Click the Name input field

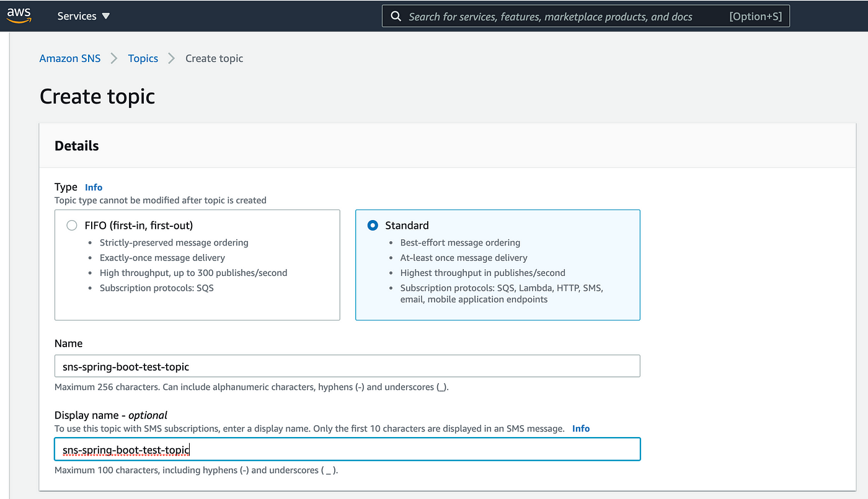click(x=347, y=366)
